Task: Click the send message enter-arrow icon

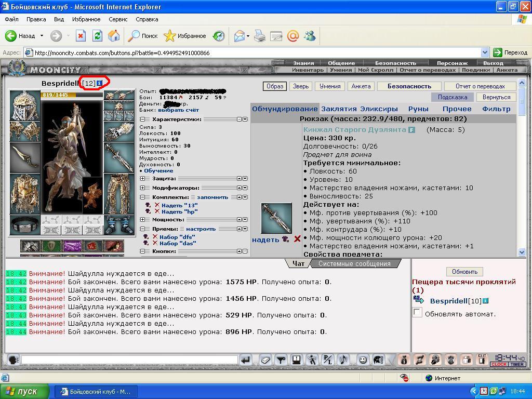Action: pos(246,360)
